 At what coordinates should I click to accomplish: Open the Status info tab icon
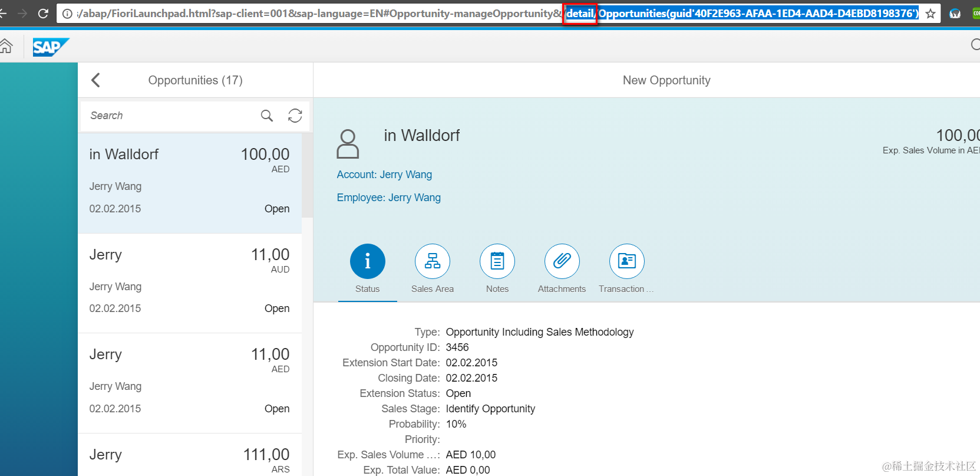coord(368,261)
